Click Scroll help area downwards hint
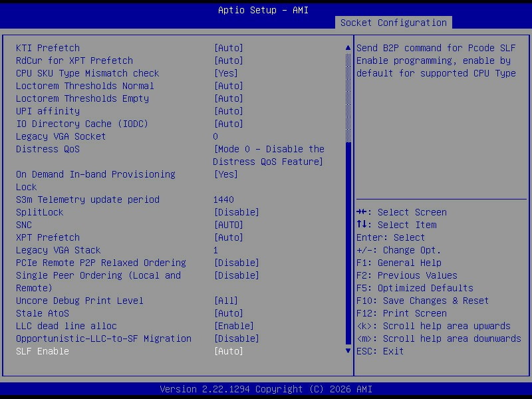 439,338
